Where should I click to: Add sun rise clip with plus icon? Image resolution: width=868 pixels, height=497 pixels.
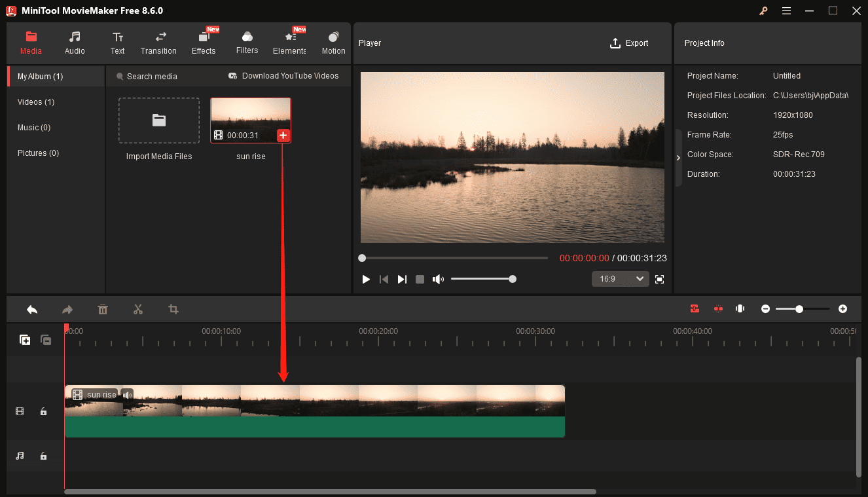[x=283, y=136]
